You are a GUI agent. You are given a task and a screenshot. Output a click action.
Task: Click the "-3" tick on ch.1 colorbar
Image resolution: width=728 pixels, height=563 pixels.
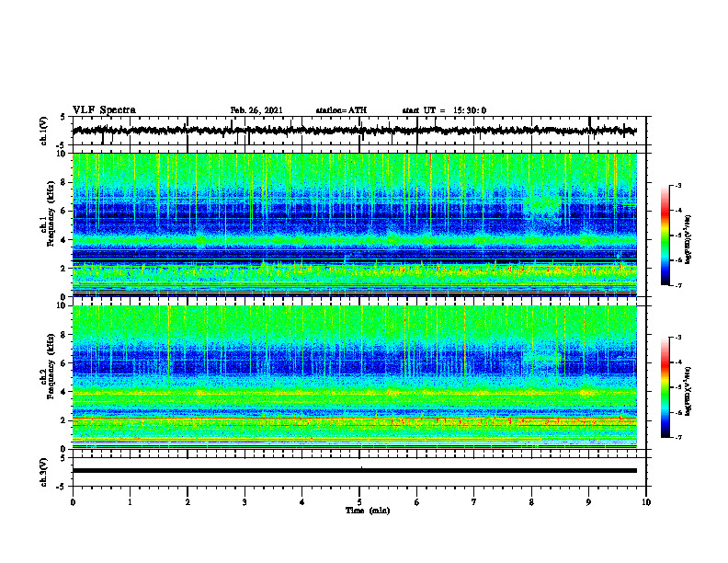tap(678, 186)
